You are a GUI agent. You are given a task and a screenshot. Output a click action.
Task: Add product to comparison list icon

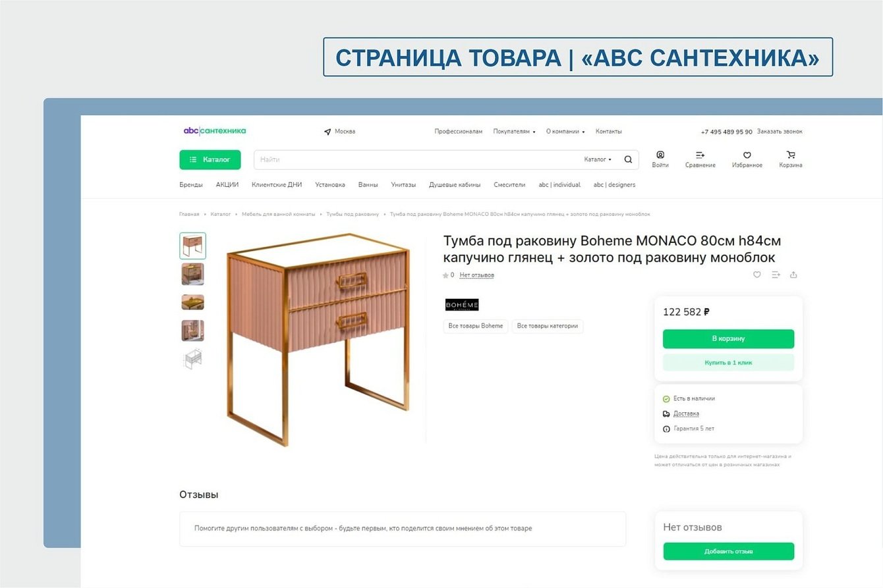776,275
